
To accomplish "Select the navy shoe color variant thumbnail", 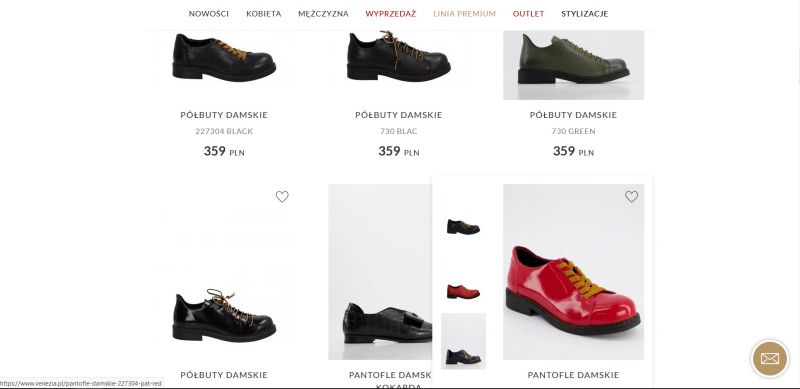I will coord(463,341).
